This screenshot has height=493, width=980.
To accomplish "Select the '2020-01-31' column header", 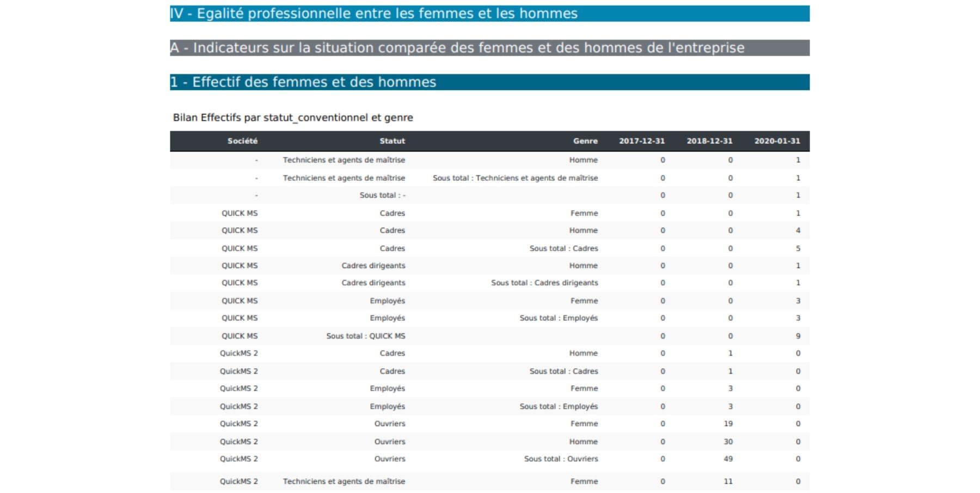I will pos(777,141).
